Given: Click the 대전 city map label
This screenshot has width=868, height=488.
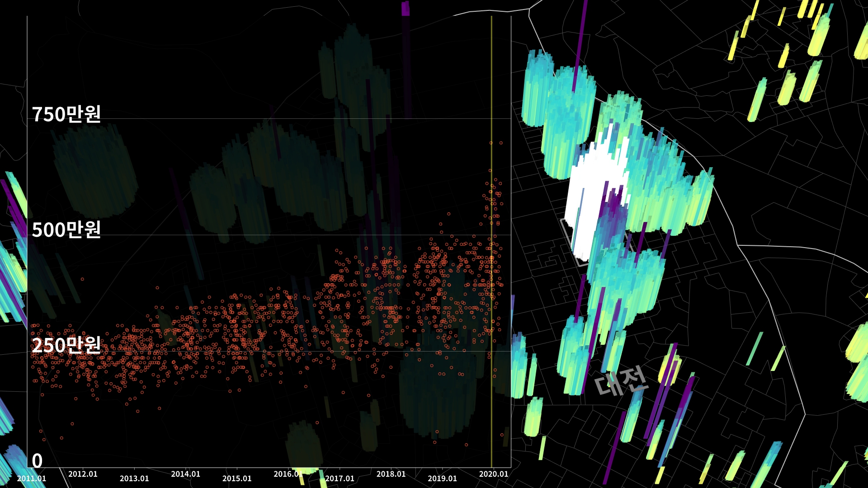Looking at the screenshot, I should click(x=621, y=381).
